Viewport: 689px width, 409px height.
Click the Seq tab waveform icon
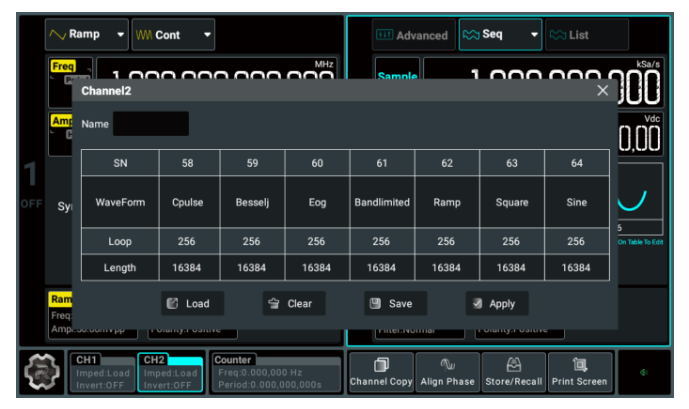coord(471,35)
